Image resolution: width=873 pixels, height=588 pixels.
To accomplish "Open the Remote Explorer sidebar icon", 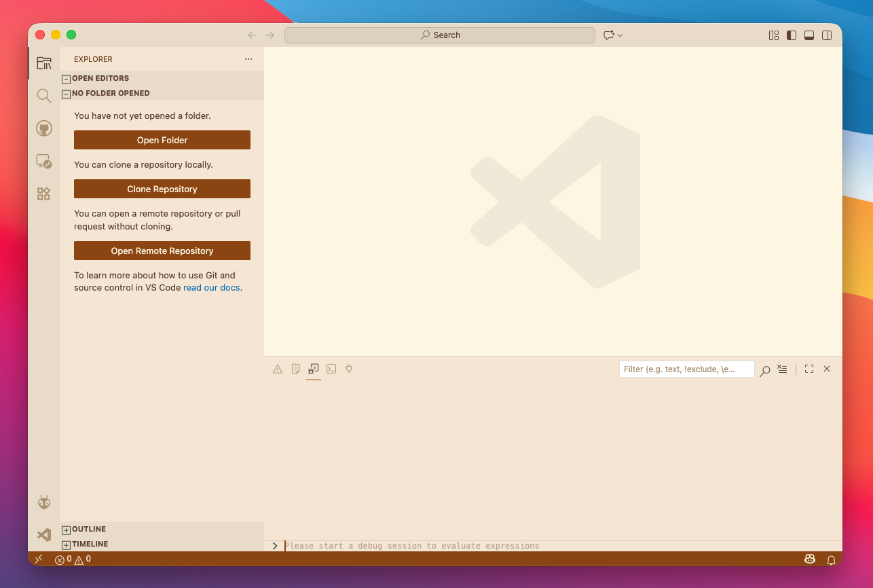I will pos(43,161).
